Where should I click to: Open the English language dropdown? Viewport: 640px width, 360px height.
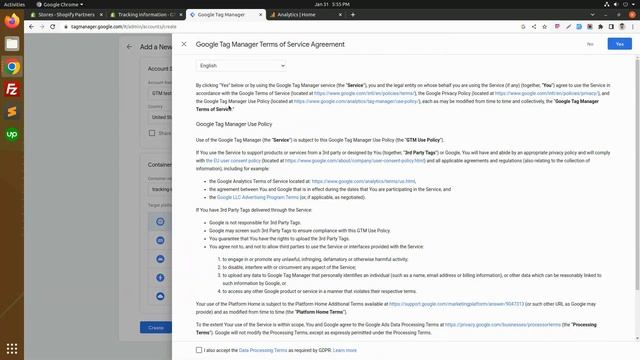coord(241,66)
